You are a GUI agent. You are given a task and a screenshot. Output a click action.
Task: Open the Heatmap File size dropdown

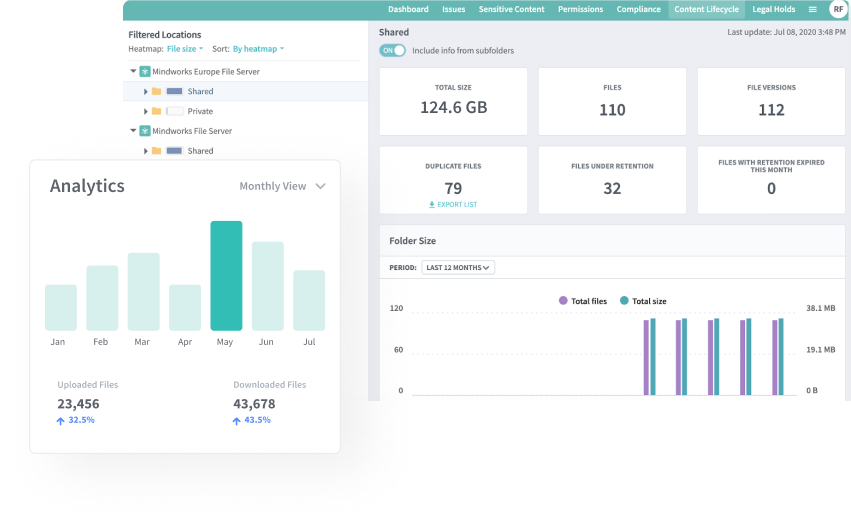184,48
